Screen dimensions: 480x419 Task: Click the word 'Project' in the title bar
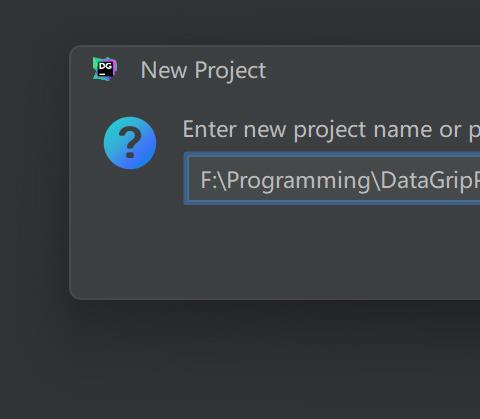click(x=230, y=71)
